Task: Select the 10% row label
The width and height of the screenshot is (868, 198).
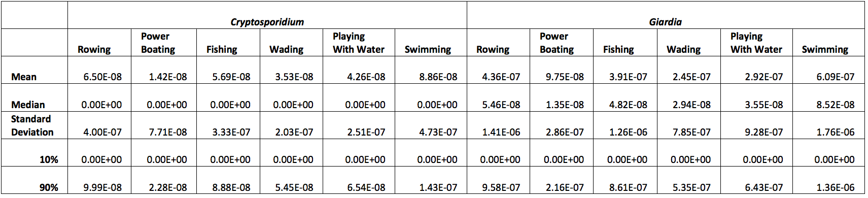Action: (49, 159)
